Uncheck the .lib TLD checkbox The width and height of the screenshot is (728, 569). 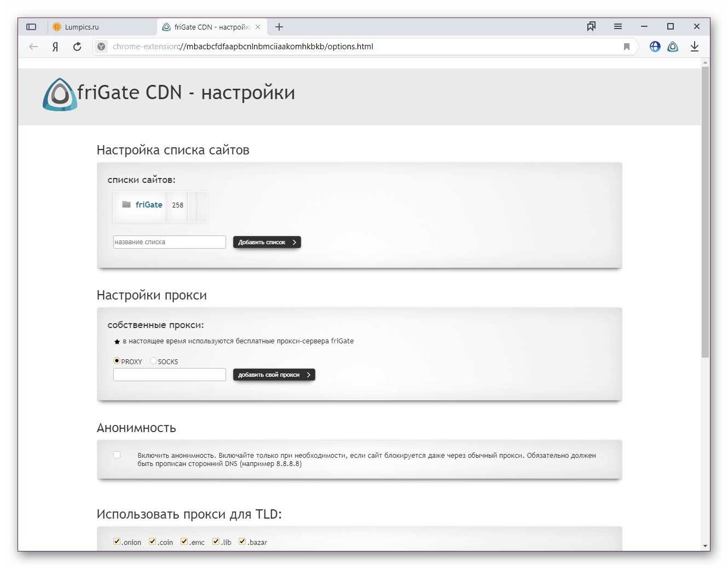216,542
